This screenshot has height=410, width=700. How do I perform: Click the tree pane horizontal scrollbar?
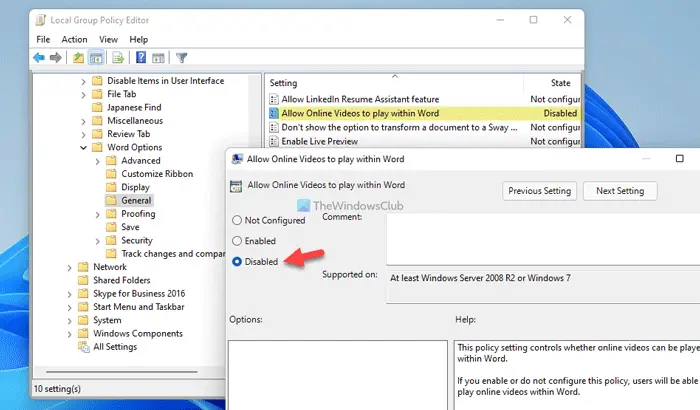(121, 372)
